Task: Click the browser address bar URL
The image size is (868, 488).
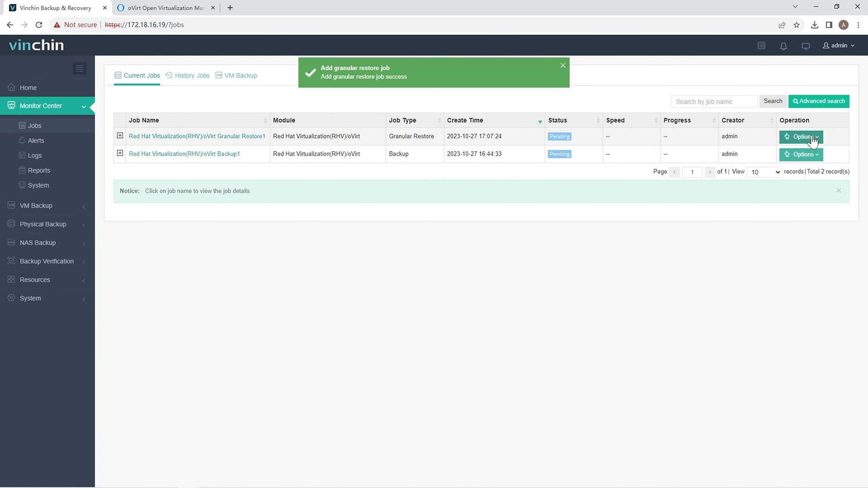Action: click(144, 25)
